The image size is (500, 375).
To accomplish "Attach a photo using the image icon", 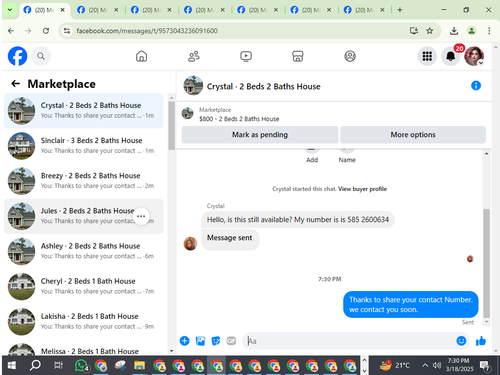I will tap(200, 341).
